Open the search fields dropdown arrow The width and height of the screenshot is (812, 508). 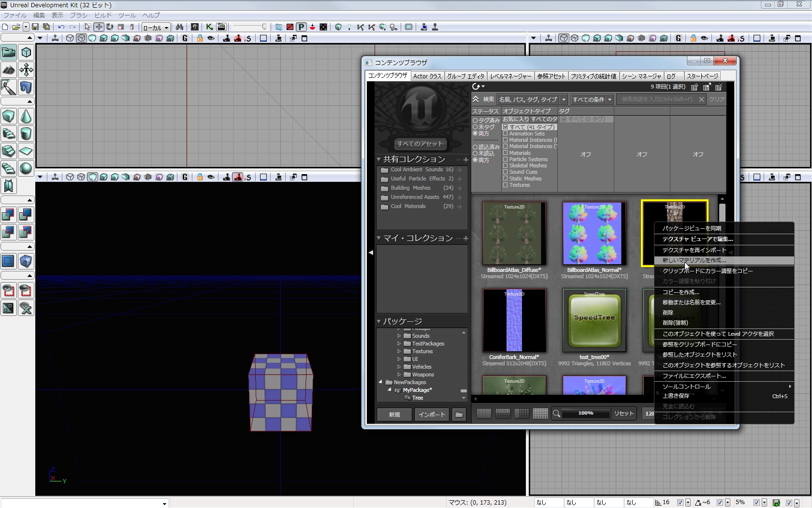(x=564, y=99)
